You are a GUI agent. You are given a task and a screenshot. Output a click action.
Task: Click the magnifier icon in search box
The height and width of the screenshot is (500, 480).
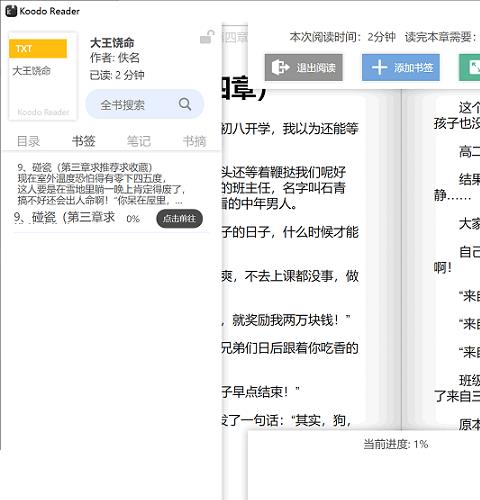tap(185, 104)
